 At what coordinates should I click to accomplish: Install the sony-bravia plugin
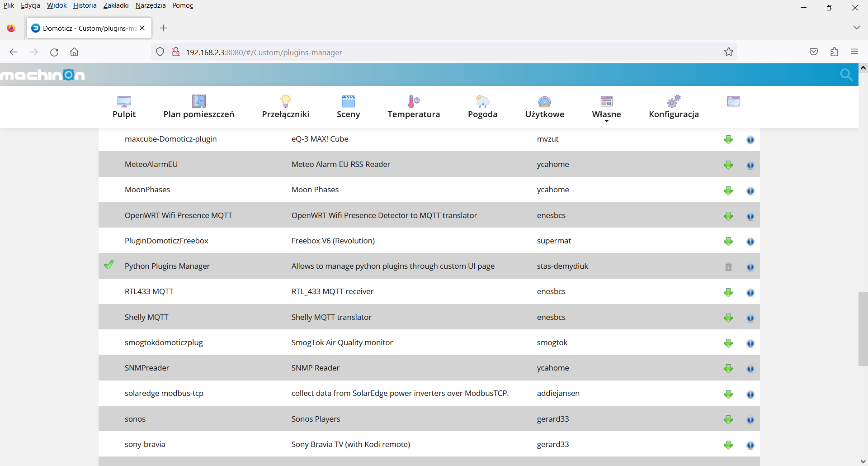pyautogui.click(x=728, y=445)
